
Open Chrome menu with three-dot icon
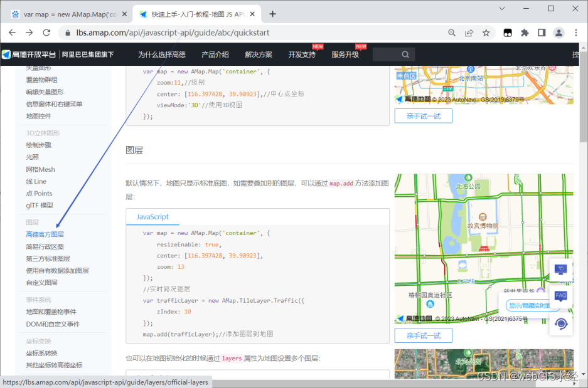point(575,32)
